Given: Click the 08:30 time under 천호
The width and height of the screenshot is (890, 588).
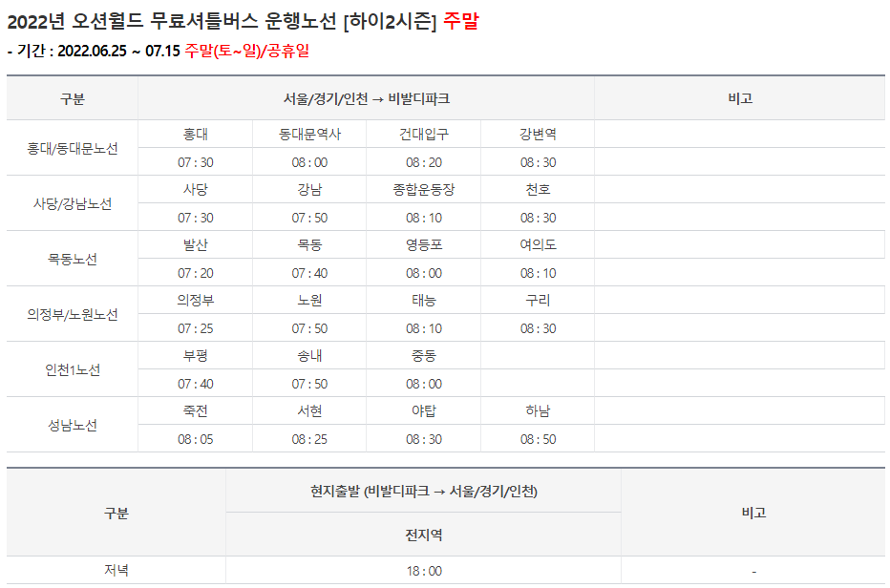Looking at the screenshot, I should (x=538, y=218).
